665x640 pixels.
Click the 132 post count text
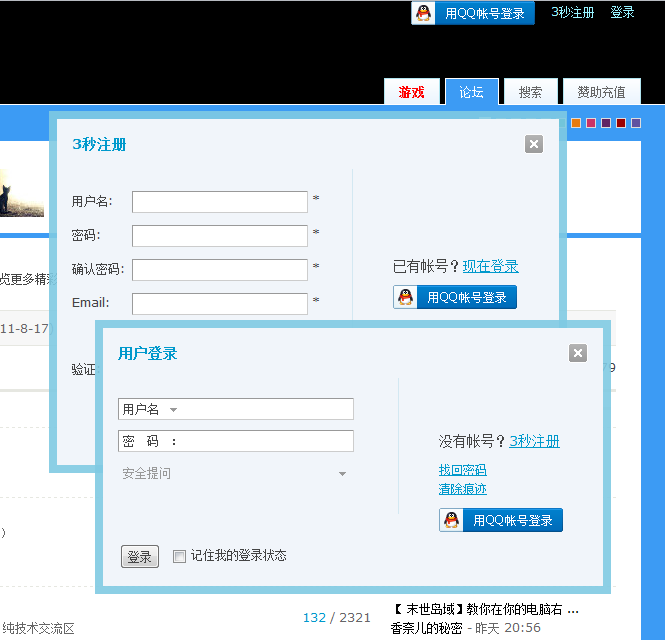click(x=314, y=618)
